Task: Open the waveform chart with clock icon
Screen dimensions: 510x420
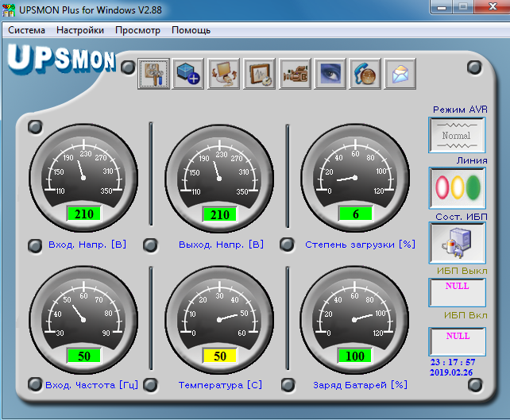Action: pyautogui.click(x=260, y=74)
